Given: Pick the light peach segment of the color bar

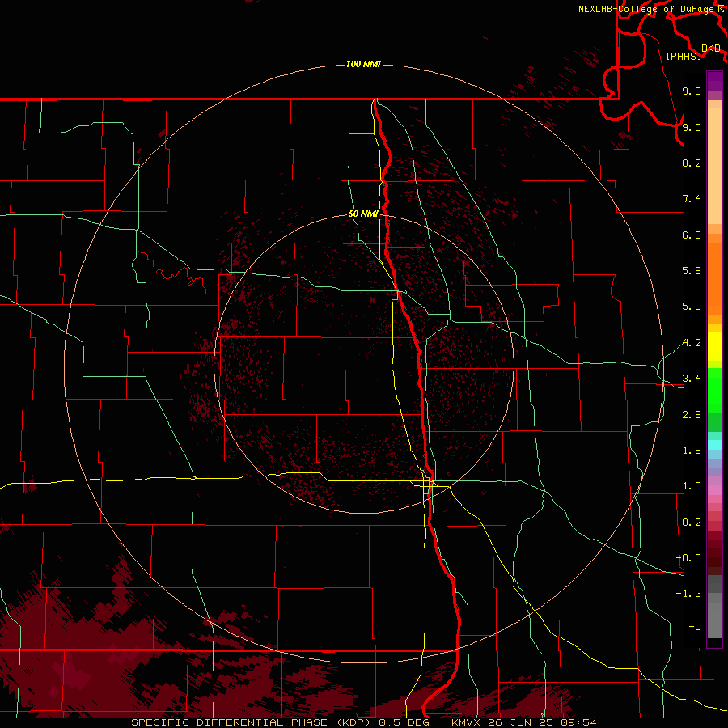Looking at the screenshot, I should coord(714,166).
